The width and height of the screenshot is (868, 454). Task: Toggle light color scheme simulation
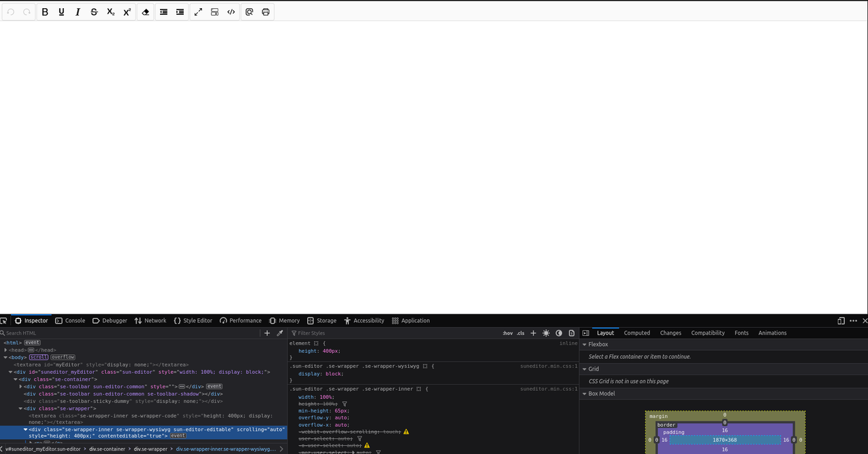pyautogui.click(x=546, y=333)
